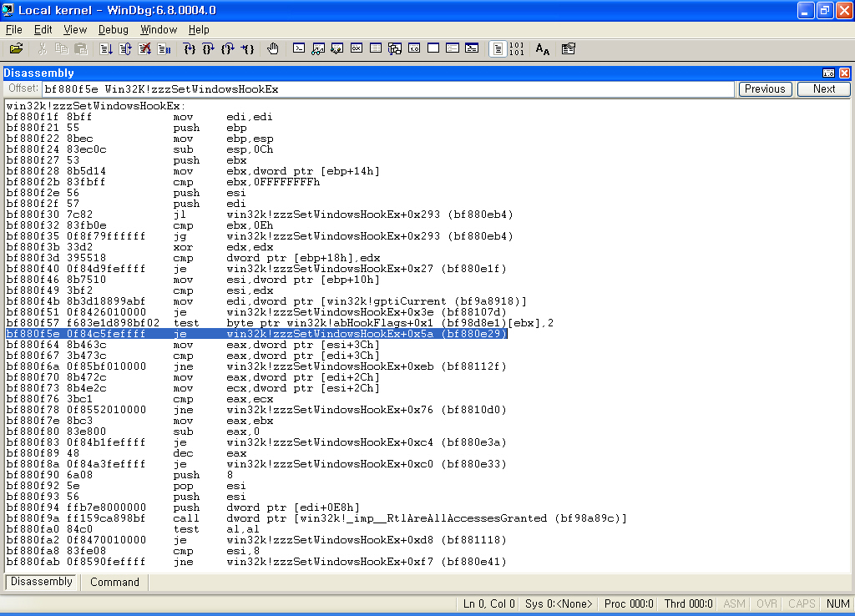
Task: Select line bf880f4b mov edi gptiCurrent
Action: tap(266, 301)
